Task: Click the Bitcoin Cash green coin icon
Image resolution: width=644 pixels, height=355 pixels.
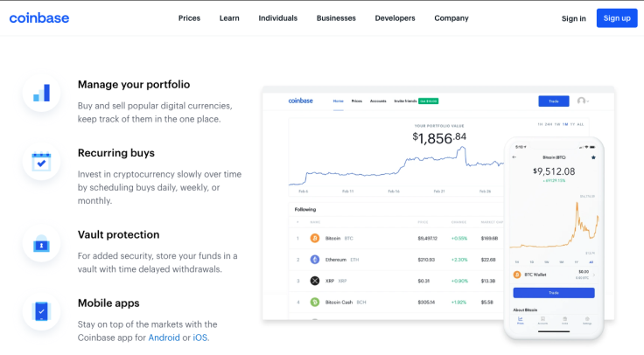Action: (x=315, y=303)
